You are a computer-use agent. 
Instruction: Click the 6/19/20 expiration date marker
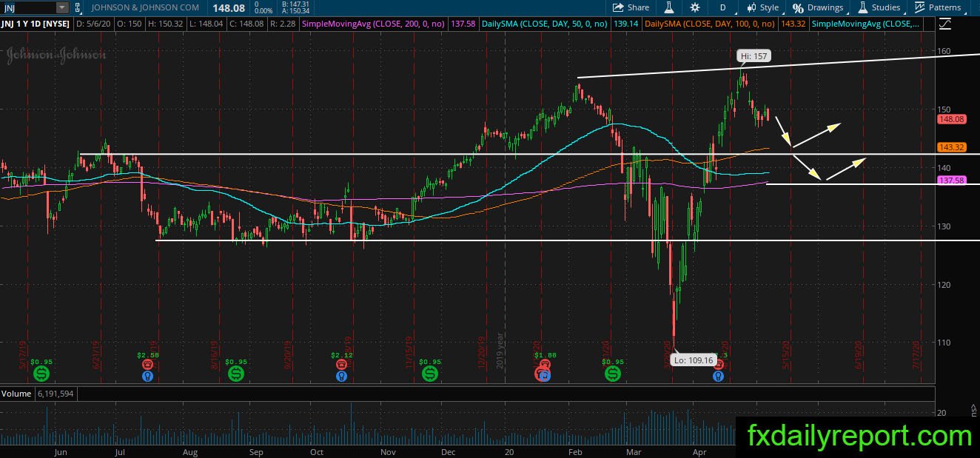(859, 355)
